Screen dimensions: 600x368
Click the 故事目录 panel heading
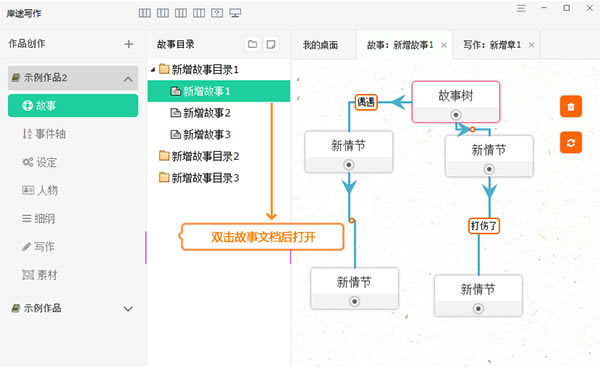coord(176,44)
